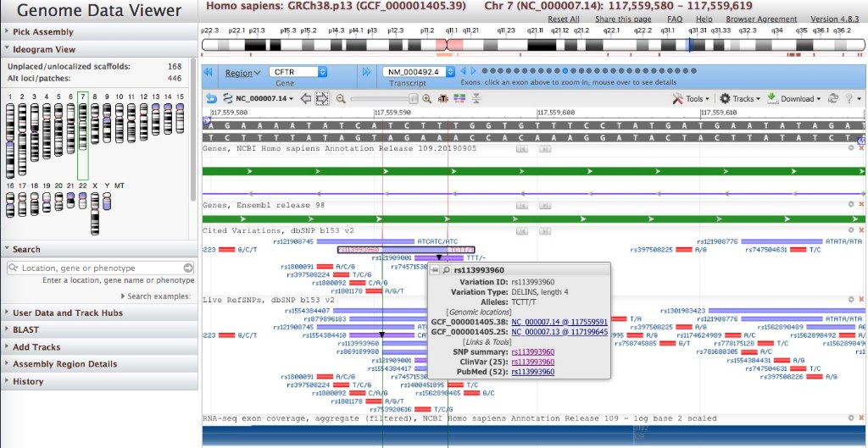This screenshot has width=868, height=448.
Task: Remove the Cited Variations track
Action: tap(861, 230)
